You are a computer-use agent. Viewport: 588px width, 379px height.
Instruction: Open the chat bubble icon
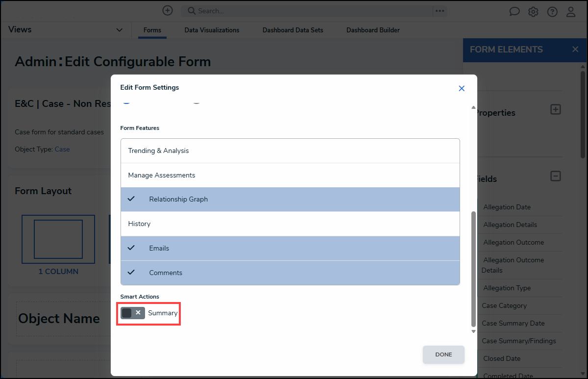[514, 12]
